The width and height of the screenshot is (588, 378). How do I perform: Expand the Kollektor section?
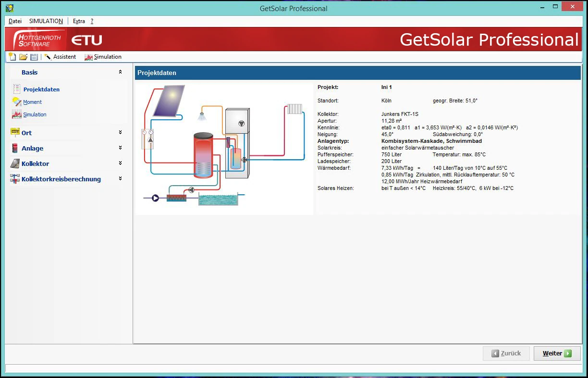pyautogui.click(x=120, y=163)
